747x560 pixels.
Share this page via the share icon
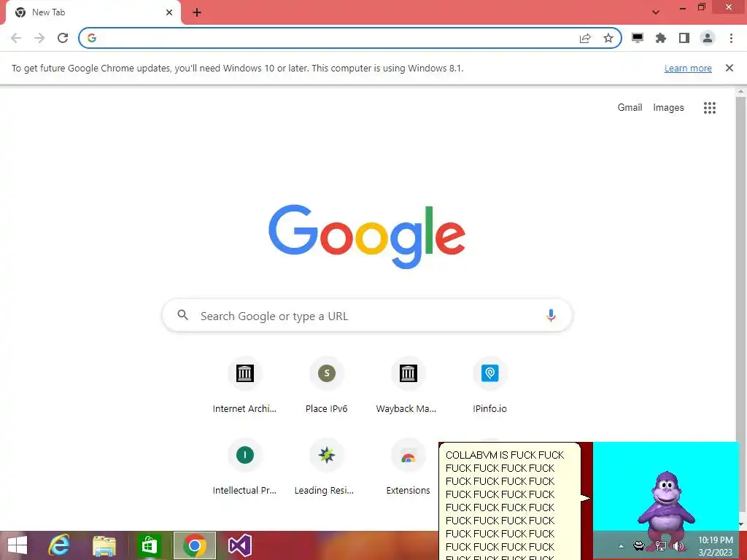click(x=585, y=38)
